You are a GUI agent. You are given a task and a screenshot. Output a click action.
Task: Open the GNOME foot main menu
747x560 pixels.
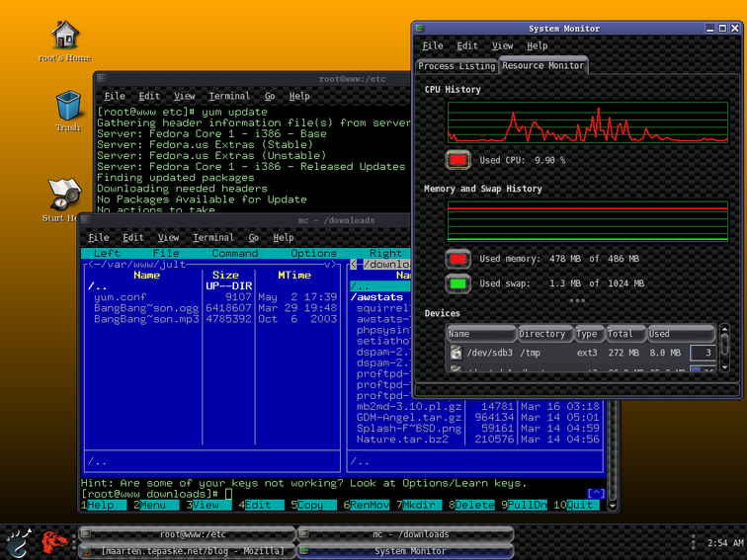click(x=17, y=542)
